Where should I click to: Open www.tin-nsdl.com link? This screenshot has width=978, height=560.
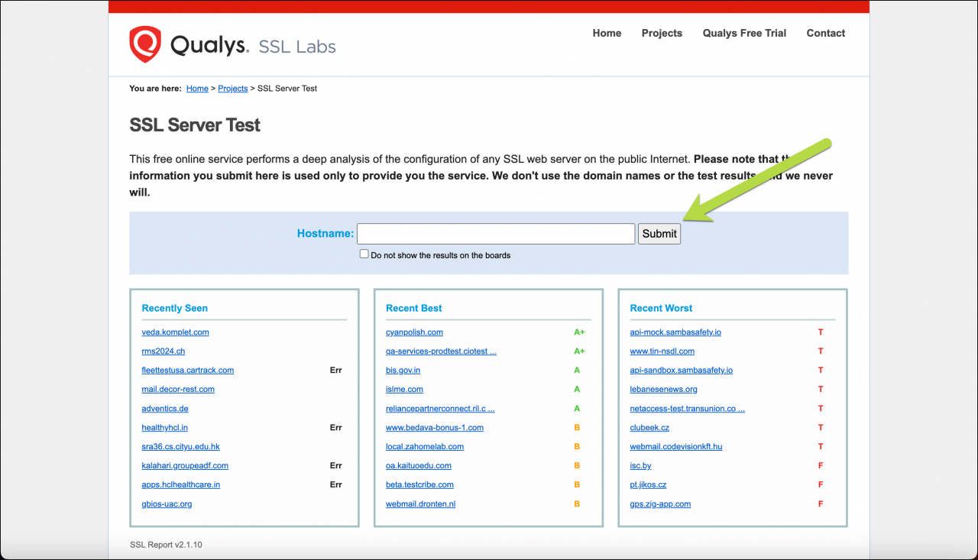coord(662,351)
